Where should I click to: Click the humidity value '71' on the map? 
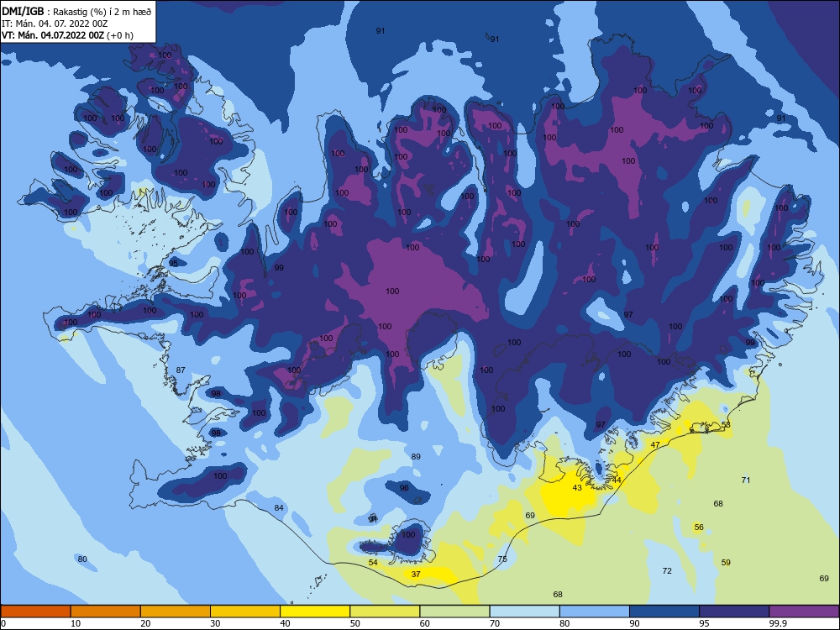coord(746,480)
